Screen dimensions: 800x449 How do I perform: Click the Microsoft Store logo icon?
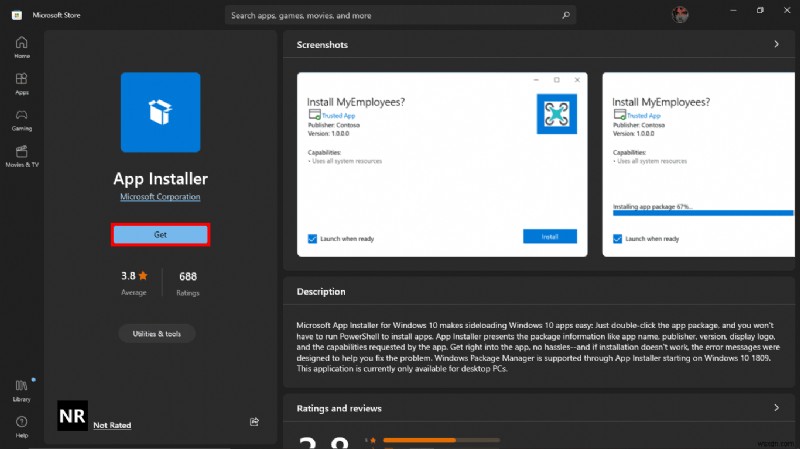point(17,15)
